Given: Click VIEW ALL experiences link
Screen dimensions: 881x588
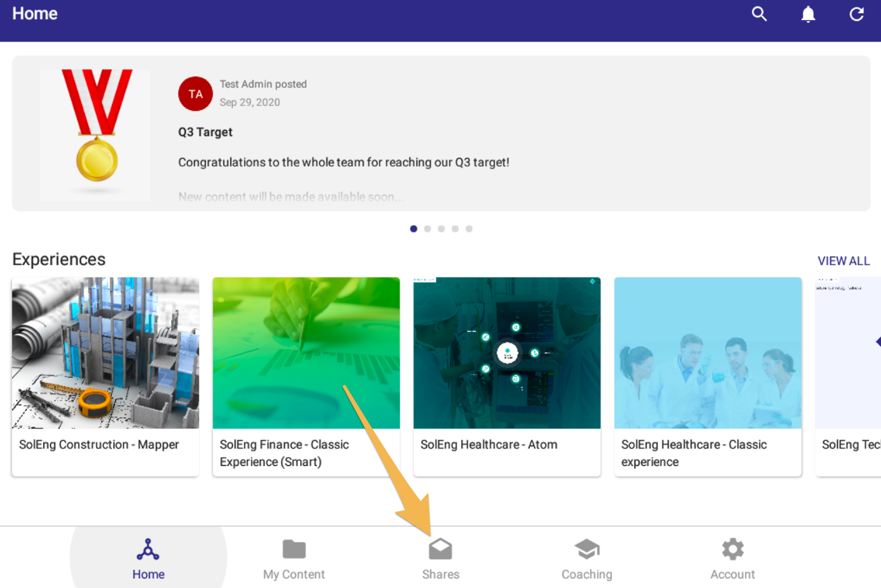Looking at the screenshot, I should pyautogui.click(x=843, y=261).
